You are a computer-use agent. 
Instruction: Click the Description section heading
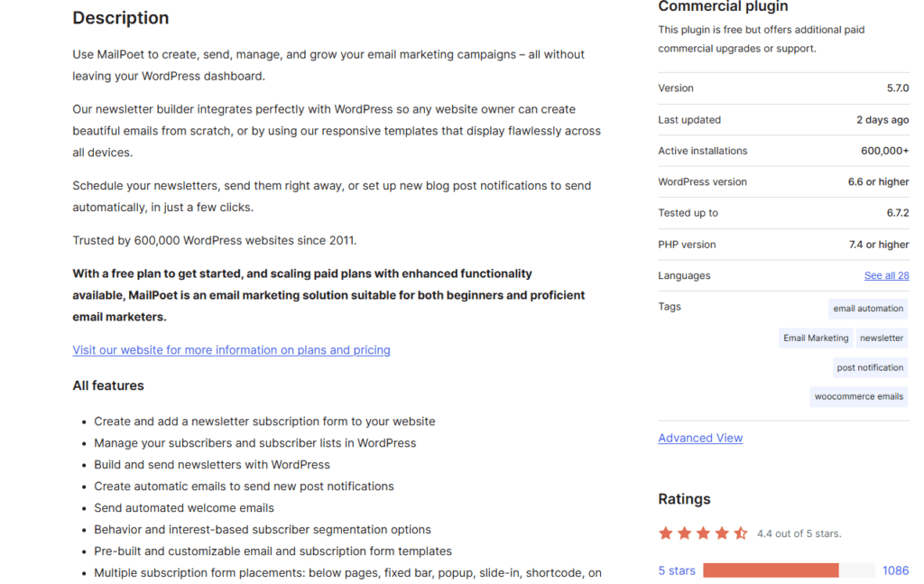121,18
